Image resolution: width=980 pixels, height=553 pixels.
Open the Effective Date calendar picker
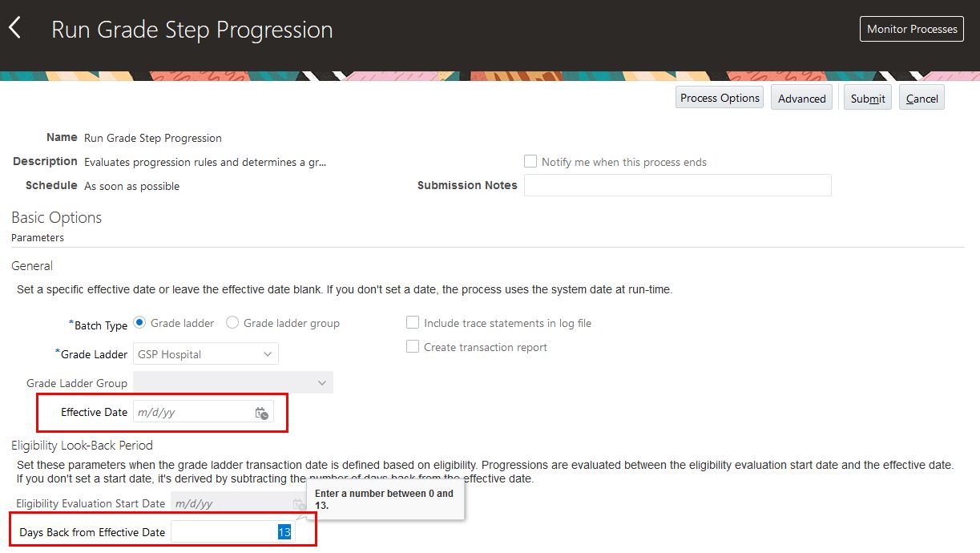click(261, 413)
